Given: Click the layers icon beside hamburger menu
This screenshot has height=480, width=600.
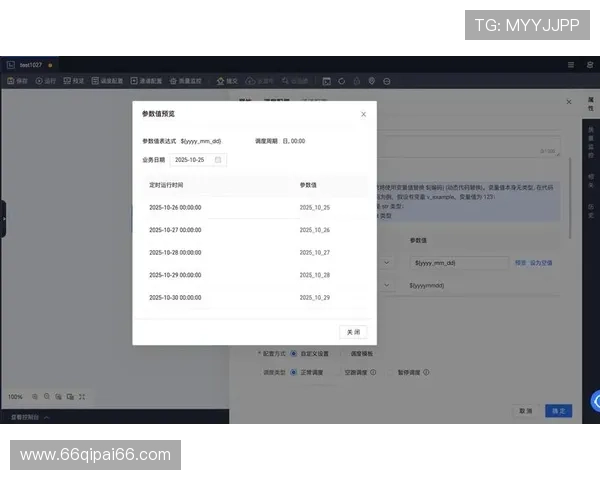Looking at the screenshot, I should coord(590,65).
